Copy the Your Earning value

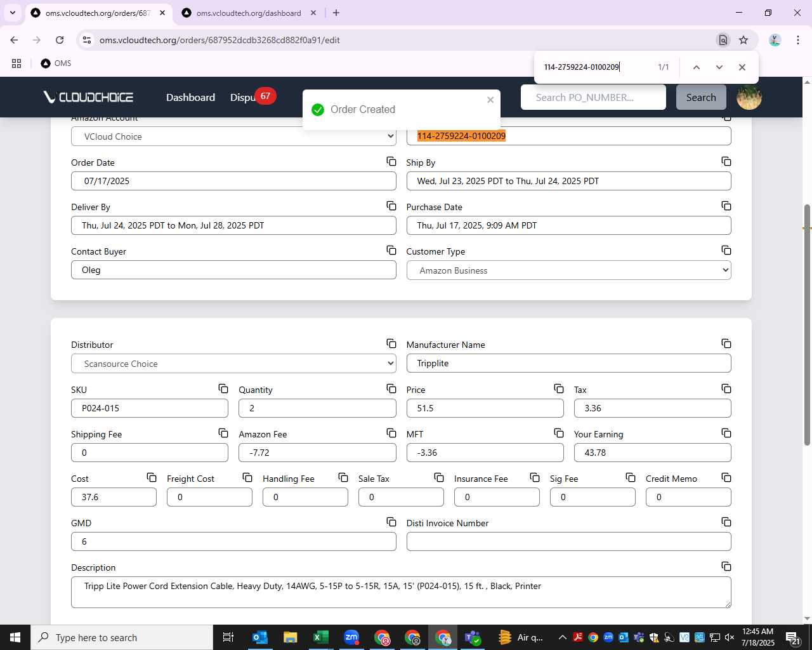(726, 433)
